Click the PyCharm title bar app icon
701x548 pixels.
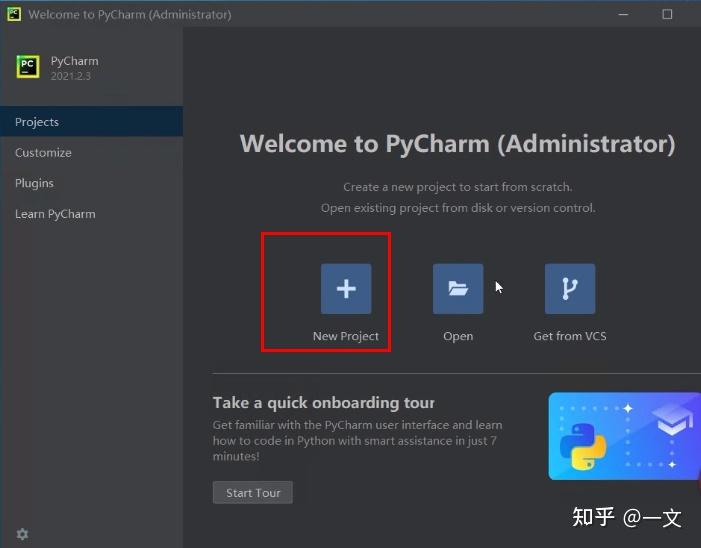point(14,14)
